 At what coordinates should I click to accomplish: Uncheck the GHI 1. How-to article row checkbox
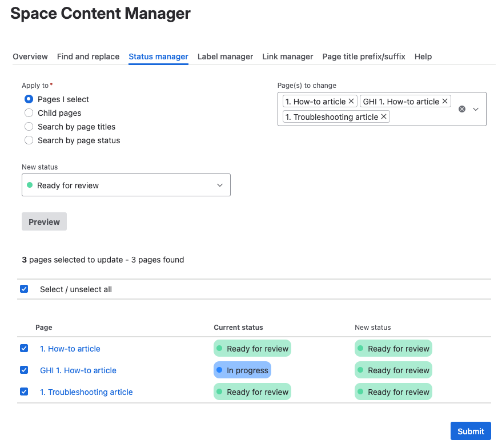pos(24,370)
